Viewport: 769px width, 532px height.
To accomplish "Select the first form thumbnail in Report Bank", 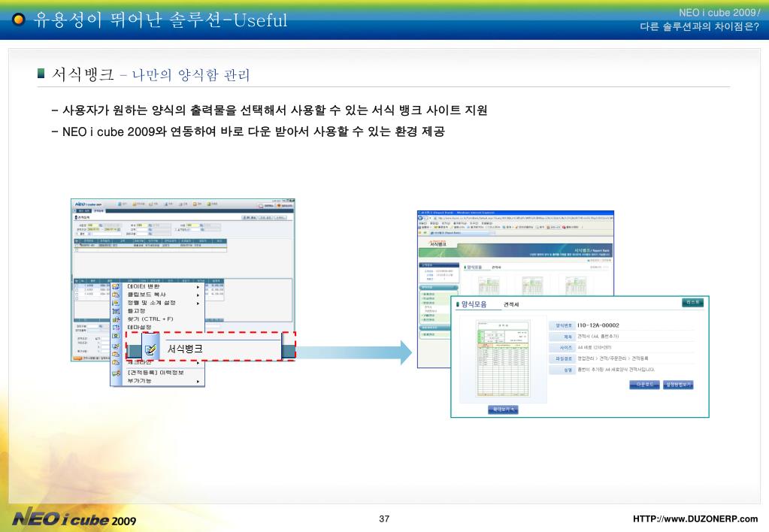I will [489, 286].
